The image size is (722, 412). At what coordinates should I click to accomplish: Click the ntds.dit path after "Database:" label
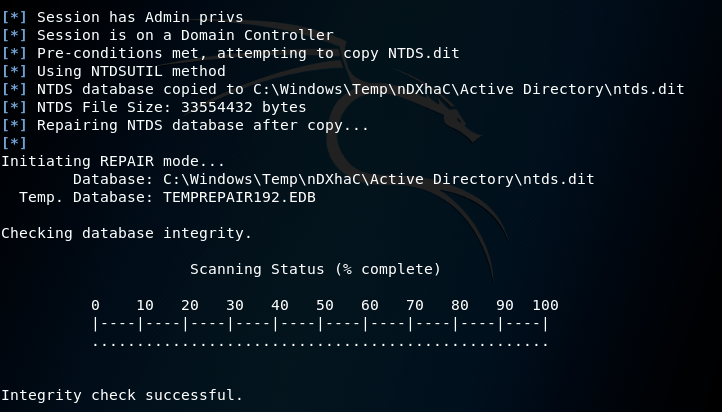(378, 179)
